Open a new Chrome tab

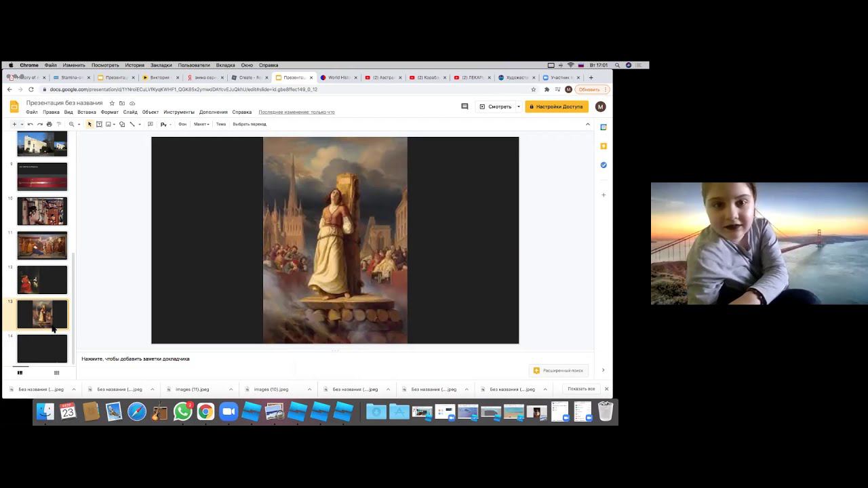[591, 77]
